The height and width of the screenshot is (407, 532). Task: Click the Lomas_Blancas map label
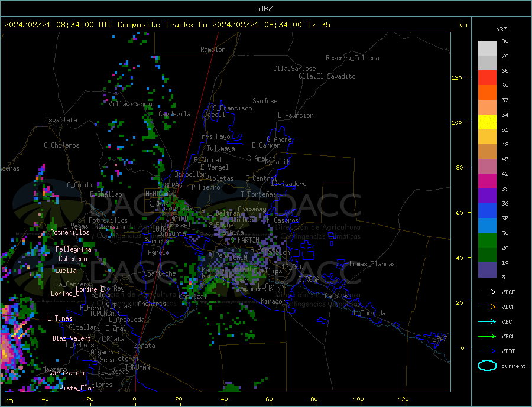pyautogui.click(x=372, y=264)
